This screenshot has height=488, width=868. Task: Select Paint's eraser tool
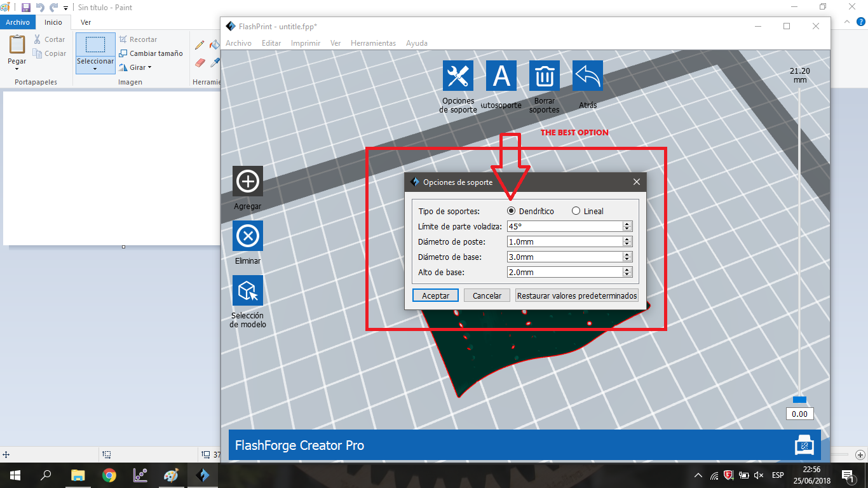[200, 63]
